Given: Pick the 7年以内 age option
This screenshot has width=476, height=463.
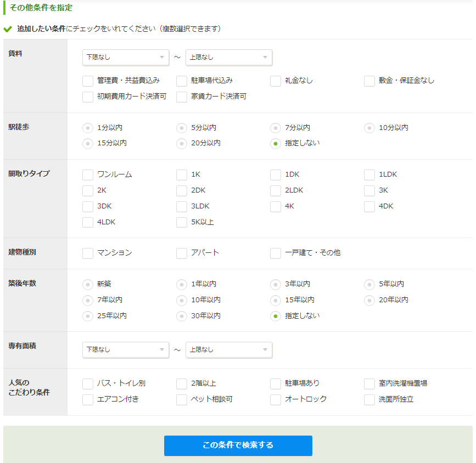Looking at the screenshot, I should click(88, 301).
